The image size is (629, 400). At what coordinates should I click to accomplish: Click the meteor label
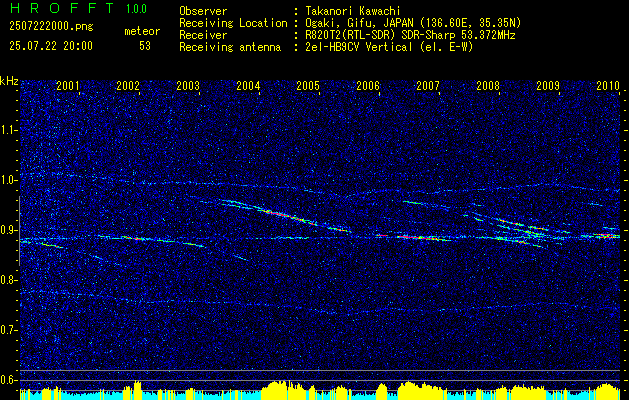tap(142, 31)
